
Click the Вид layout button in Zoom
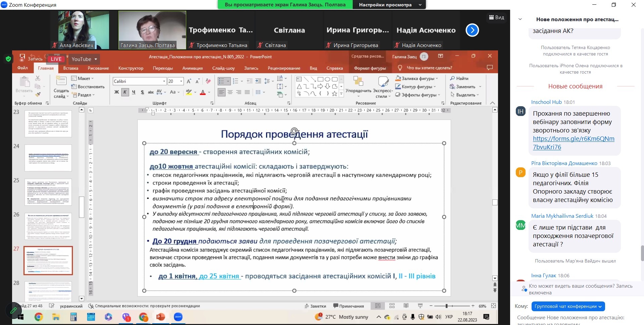click(497, 17)
